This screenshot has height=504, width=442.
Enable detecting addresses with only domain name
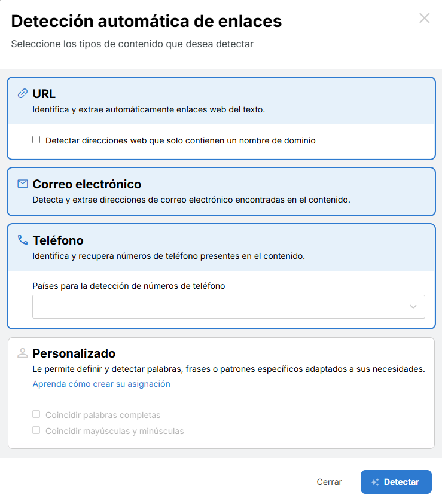(x=36, y=140)
